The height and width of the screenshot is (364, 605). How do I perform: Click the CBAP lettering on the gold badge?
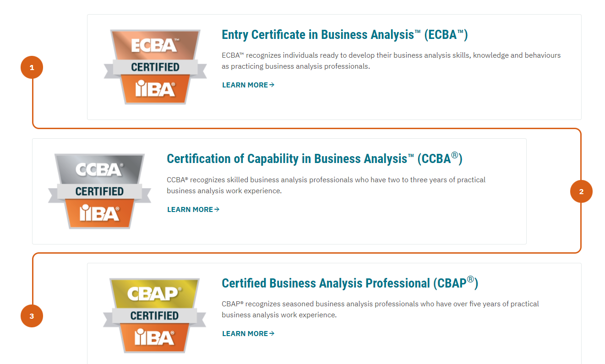(x=154, y=294)
